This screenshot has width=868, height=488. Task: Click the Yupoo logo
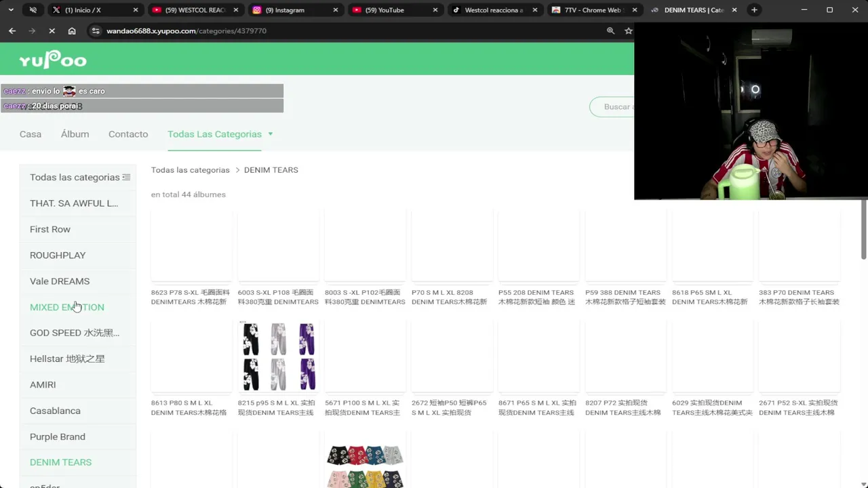point(53,60)
